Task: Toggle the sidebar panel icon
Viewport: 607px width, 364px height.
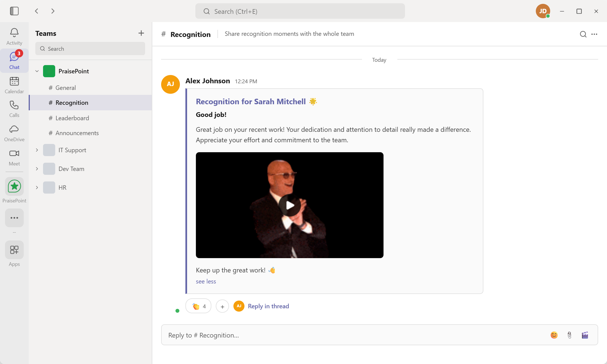Action: coord(14,11)
